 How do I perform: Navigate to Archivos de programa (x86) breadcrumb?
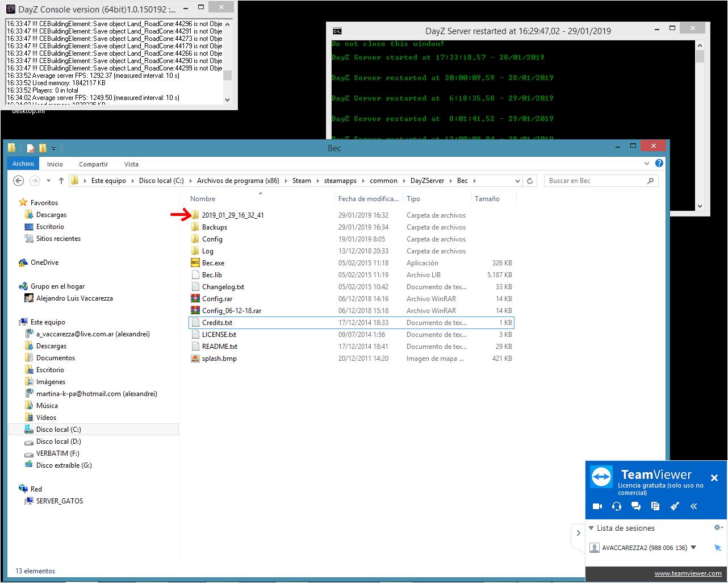coord(238,181)
